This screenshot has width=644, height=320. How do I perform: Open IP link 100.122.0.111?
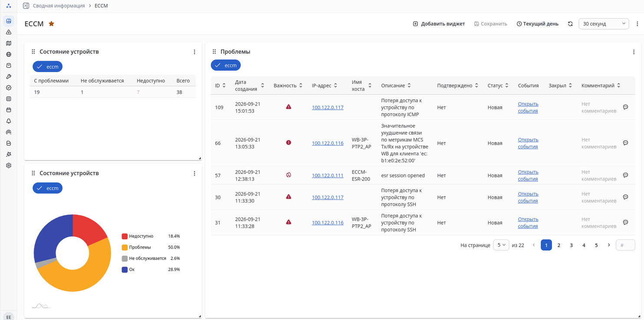pos(328,176)
